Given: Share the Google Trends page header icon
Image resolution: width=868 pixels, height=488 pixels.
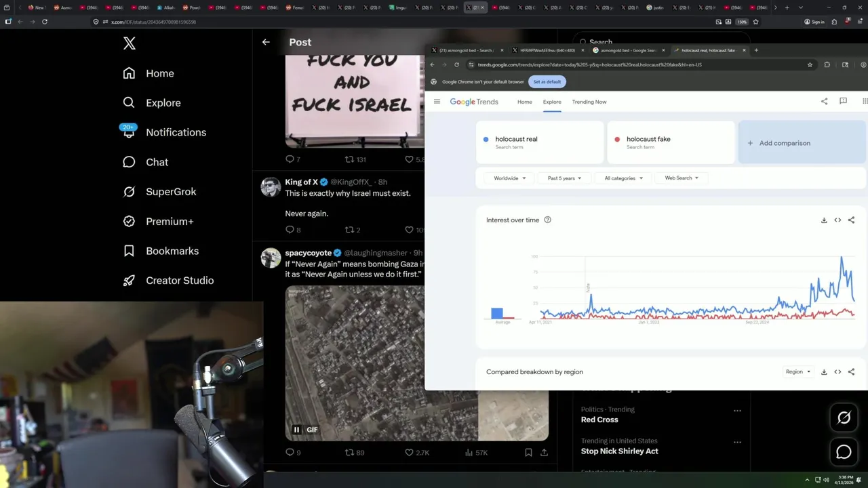Looking at the screenshot, I should pyautogui.click(x=824, y=102).
